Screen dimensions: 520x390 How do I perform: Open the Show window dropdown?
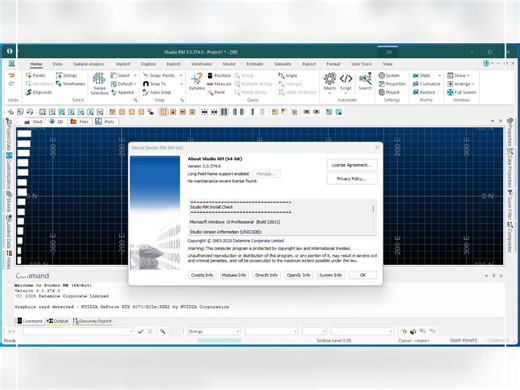coord(459,75)
